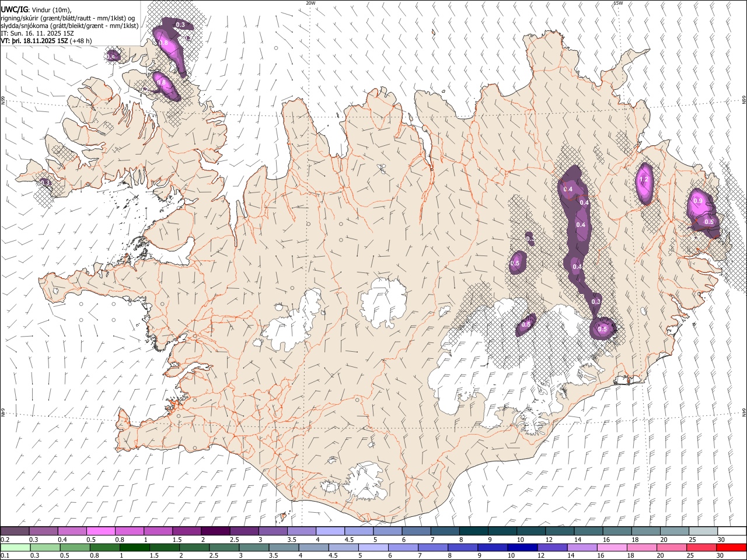747x560 pixels.
Task: Select the light gray 25–30 snow legend swatch
Action: (x=703, y=531)
